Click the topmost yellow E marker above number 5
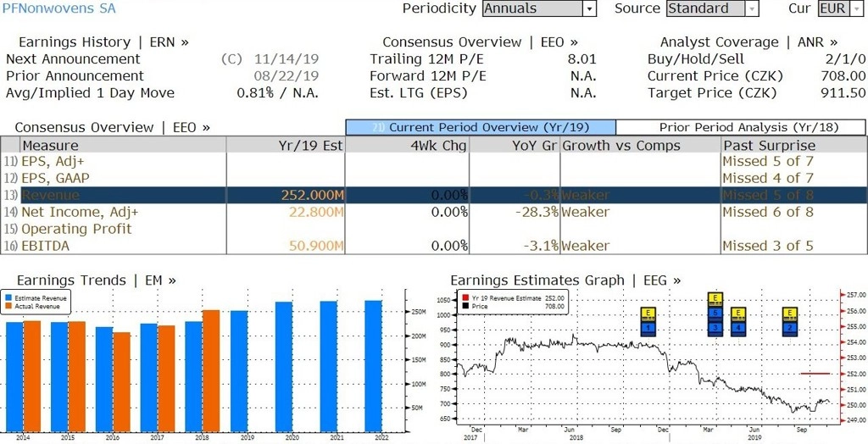Screen dimensions: 868x444 coord(715,298)
